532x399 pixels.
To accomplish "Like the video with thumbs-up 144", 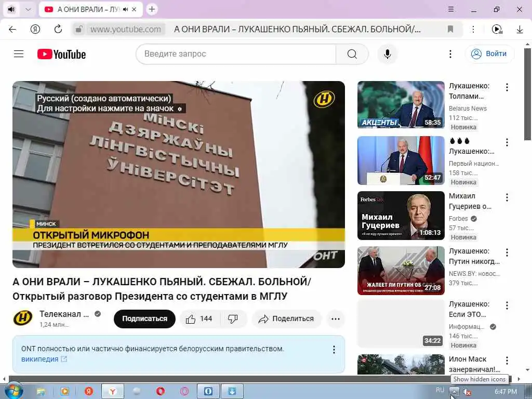I will pyautogui.click(x=199, y=318).
